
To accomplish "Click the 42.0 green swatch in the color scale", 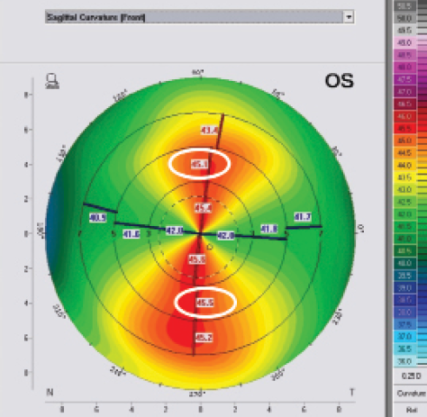I will click(x=405, y=214).
